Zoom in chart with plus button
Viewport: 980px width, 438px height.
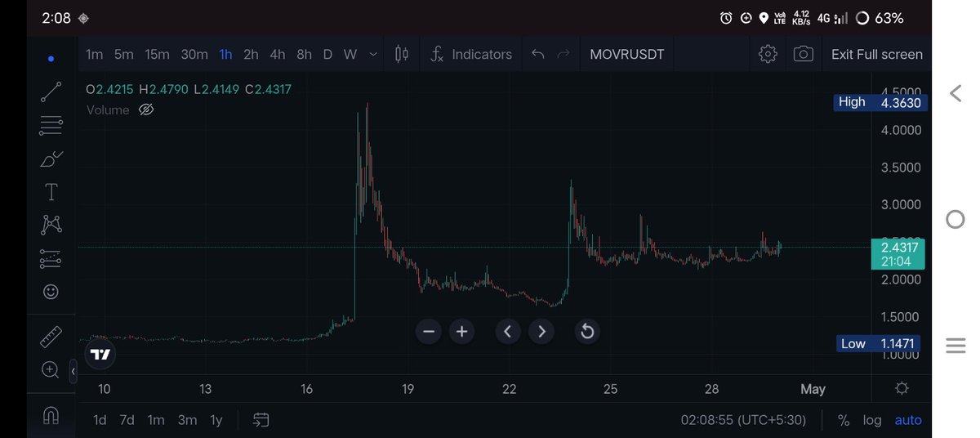point(461,331)
